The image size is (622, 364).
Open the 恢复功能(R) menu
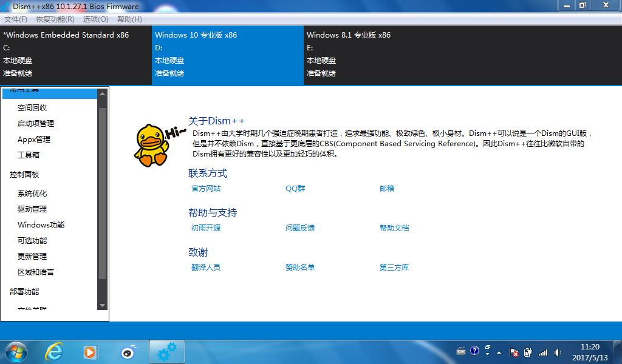click(55, 19)
